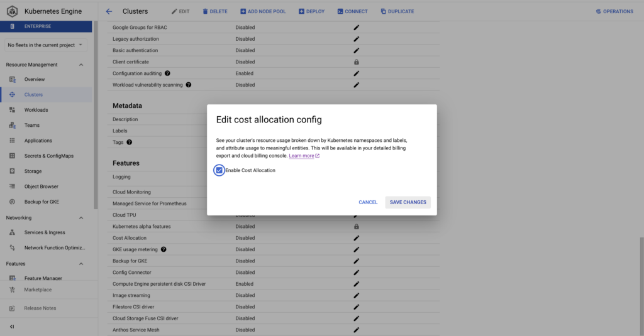Image resolution: width=644 pixels, height=336 pixels.
Task: Click the Network Function Optimizer icon
Action: point(13,248)
